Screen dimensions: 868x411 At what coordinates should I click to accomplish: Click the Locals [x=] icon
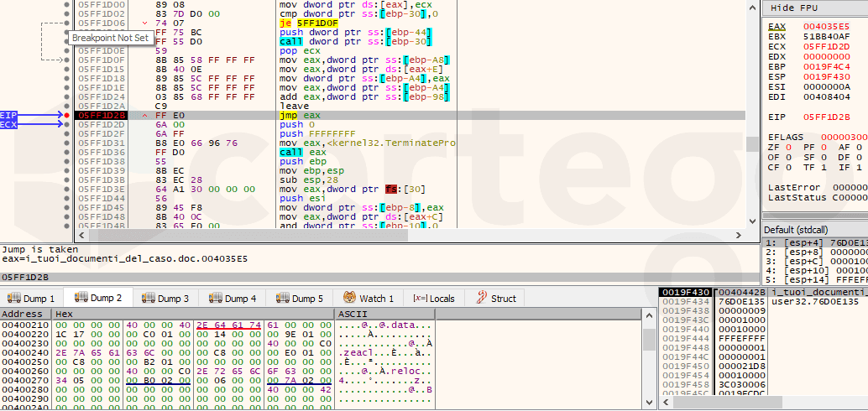(x=418, y=299)
